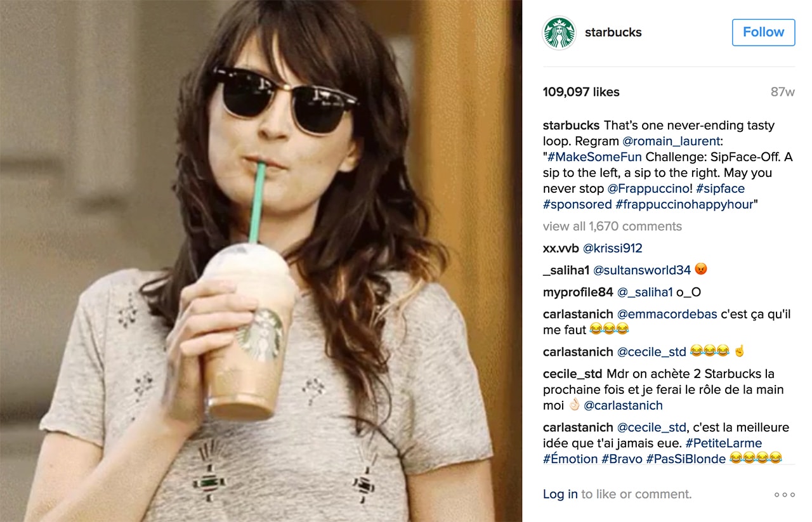Open the three-dot more options menu
Image resolution: width=812 pixels, height=522 pixels.
tap(785, 495)
